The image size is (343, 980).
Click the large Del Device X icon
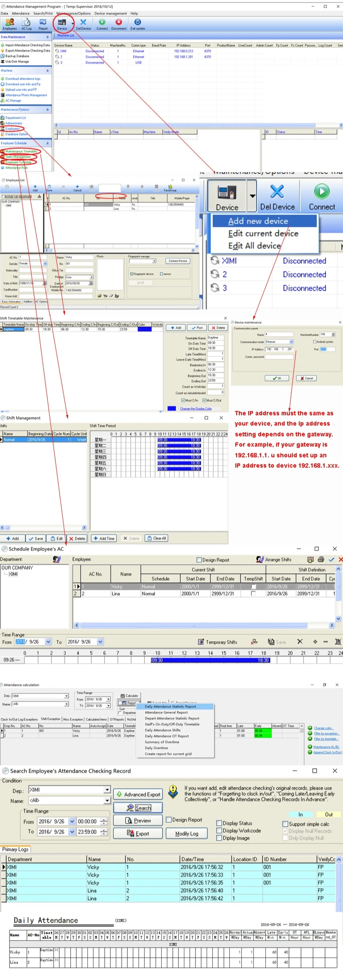(x=277, y=192)
